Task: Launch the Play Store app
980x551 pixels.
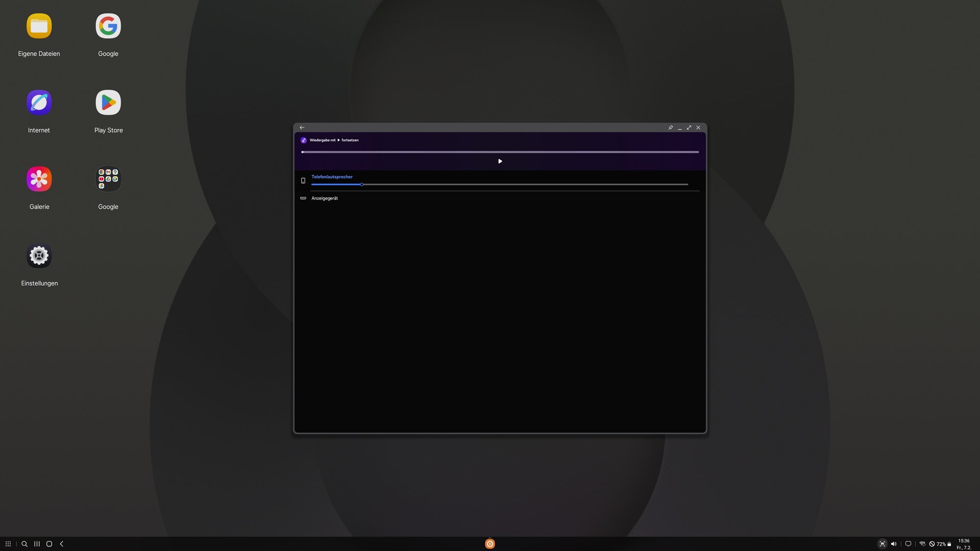Action: click(108, 103)
